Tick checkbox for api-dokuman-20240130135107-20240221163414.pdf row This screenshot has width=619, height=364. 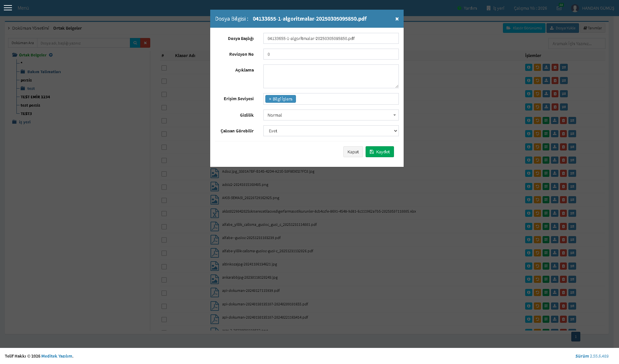tap(164, 320)
